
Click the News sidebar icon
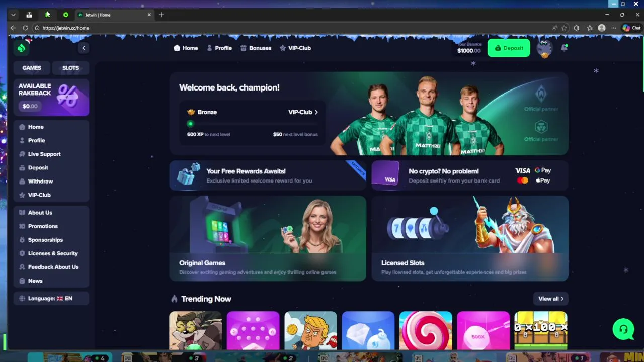22,281
